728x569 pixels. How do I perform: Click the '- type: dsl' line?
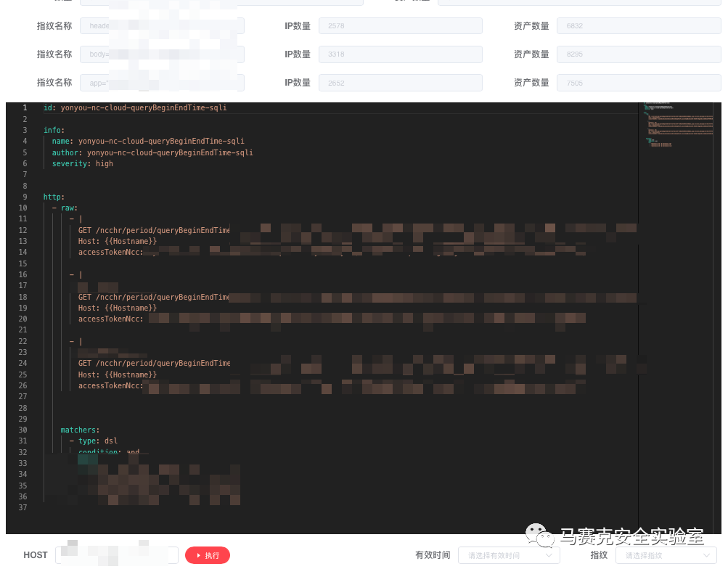(x=94, y=441)
